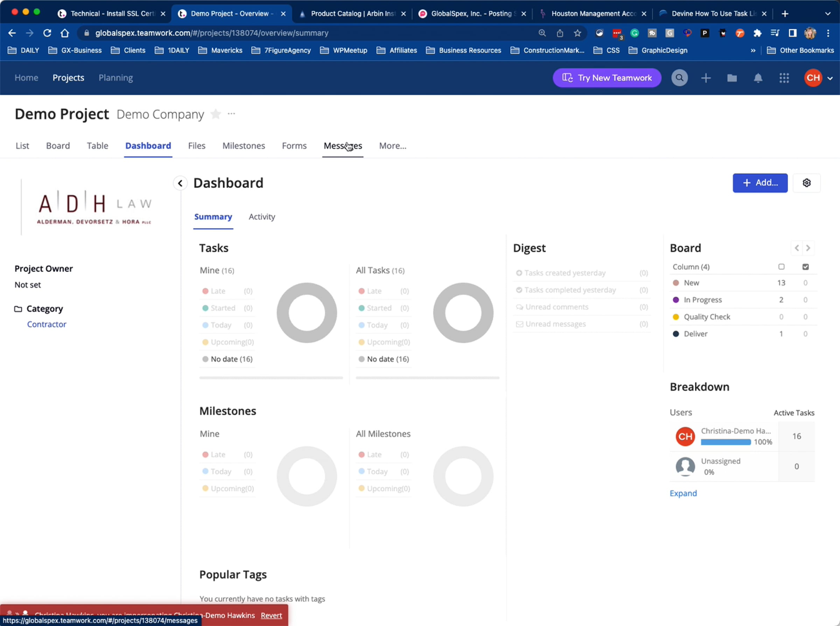This screenshot has width=840, height=626.
Task: Collapse the left project sidebar chevron
Action: pos(180,183)
